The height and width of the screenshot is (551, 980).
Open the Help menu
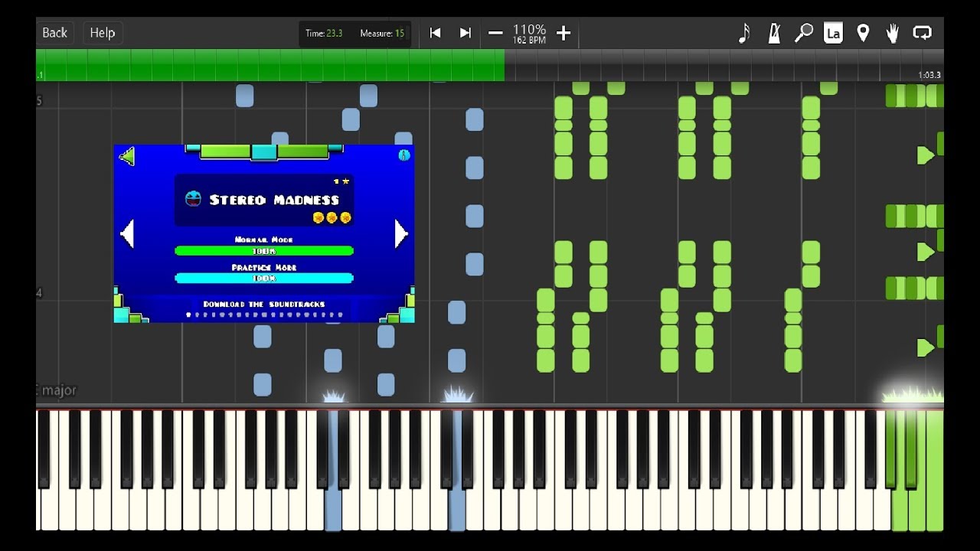coord(103,33)
